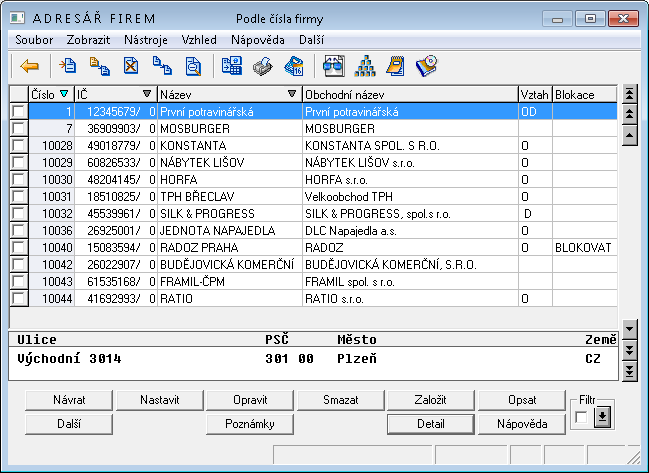Click the document preview magnifier icon
The width and height of the screenshot is (649, 473).
click(x=193, y=67)
